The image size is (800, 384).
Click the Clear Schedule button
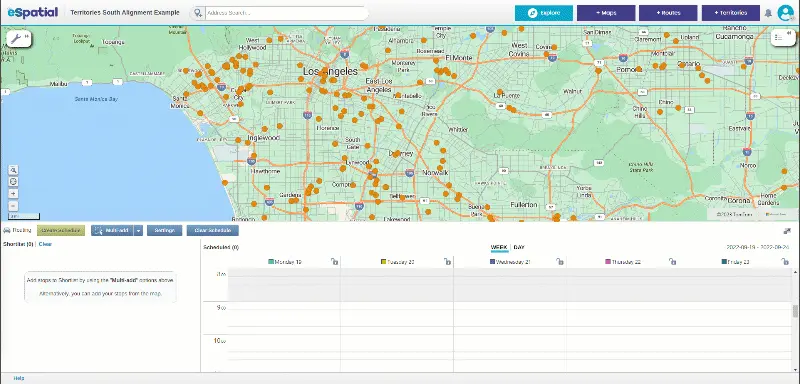[212, 231]
